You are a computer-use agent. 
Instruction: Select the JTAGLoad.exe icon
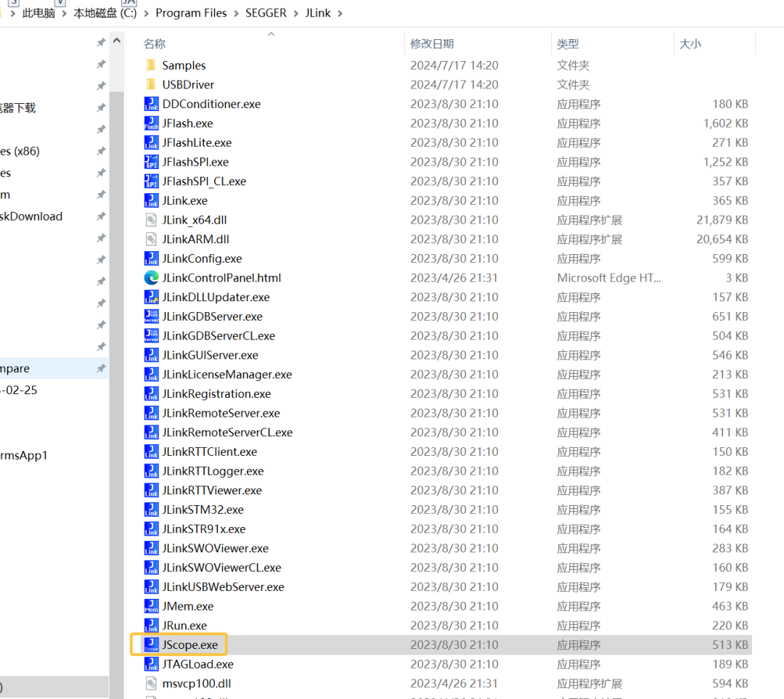tap(151, 664)
